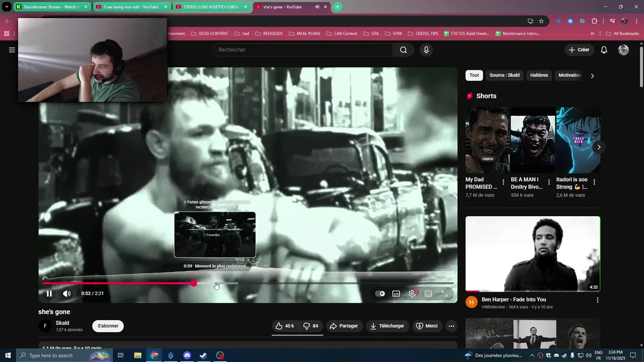The width and height of the screenshot is (644, 362).
Task: Switch to theater mode in the player
Action: click(428, 294)
